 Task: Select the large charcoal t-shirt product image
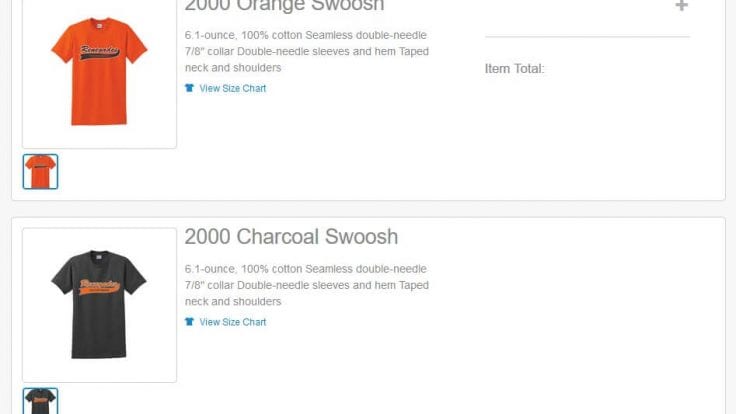tap(99, 305)
